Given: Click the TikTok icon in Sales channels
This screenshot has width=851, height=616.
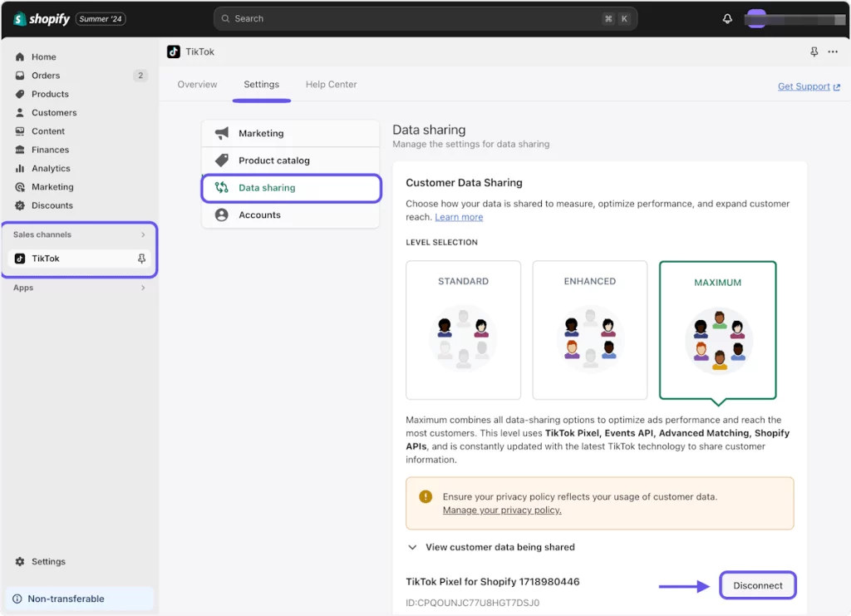Looking at the screenshot, I should pyautogui.click(x=20, y=259).
